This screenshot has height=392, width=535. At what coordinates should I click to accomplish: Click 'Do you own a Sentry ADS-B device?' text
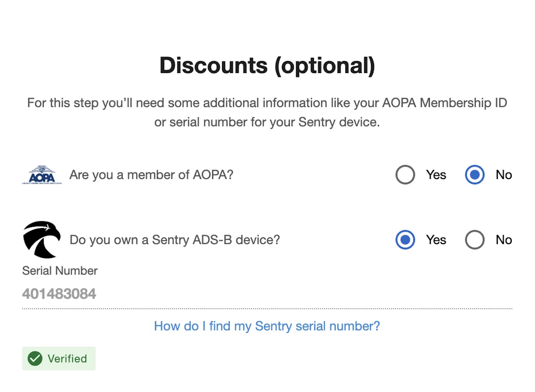[175, 240]
